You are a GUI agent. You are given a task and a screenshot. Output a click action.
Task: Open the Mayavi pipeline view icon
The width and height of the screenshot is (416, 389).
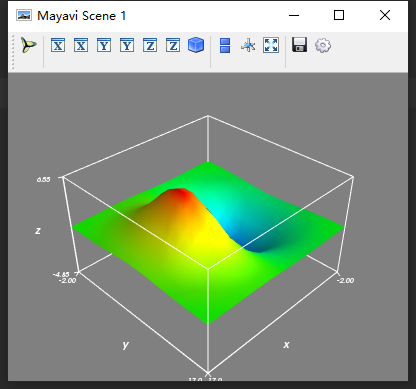[29, 45]
